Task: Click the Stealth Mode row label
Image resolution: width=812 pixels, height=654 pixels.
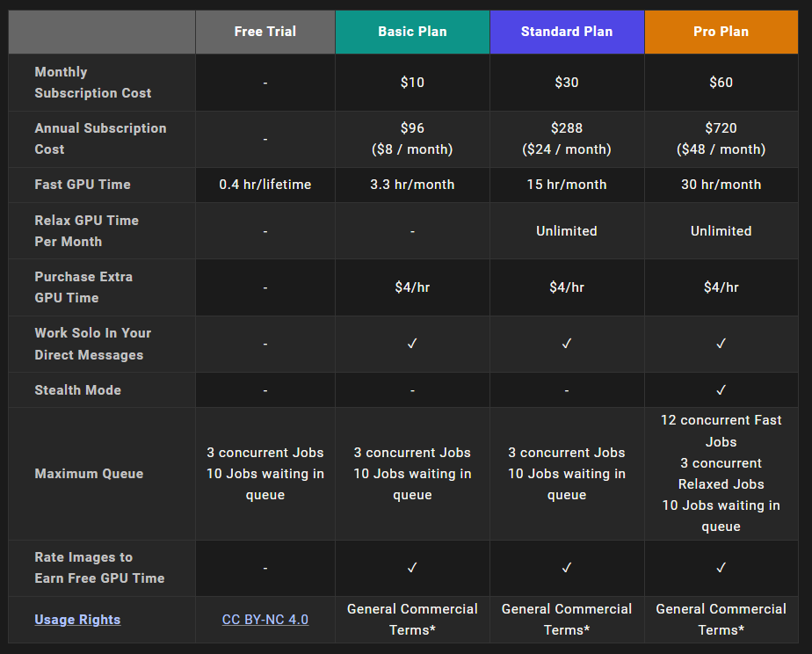Action: (78, 390)
